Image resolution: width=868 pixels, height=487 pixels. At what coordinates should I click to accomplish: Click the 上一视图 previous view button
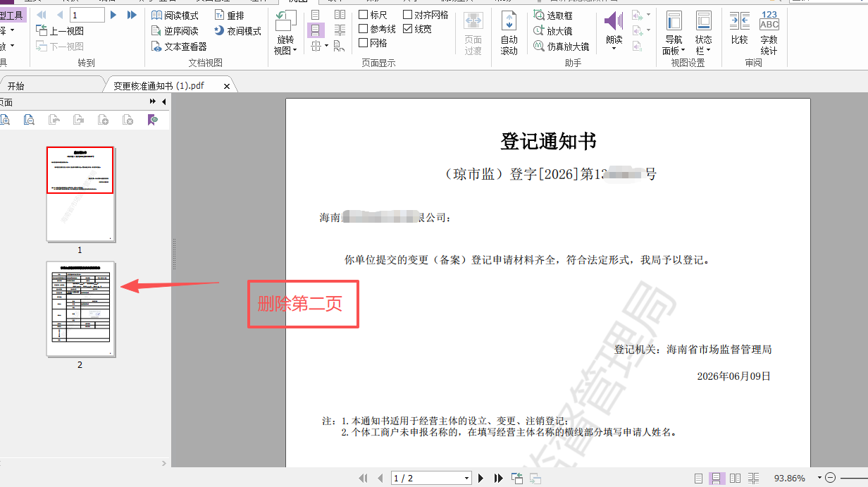[x=60, y=31]
